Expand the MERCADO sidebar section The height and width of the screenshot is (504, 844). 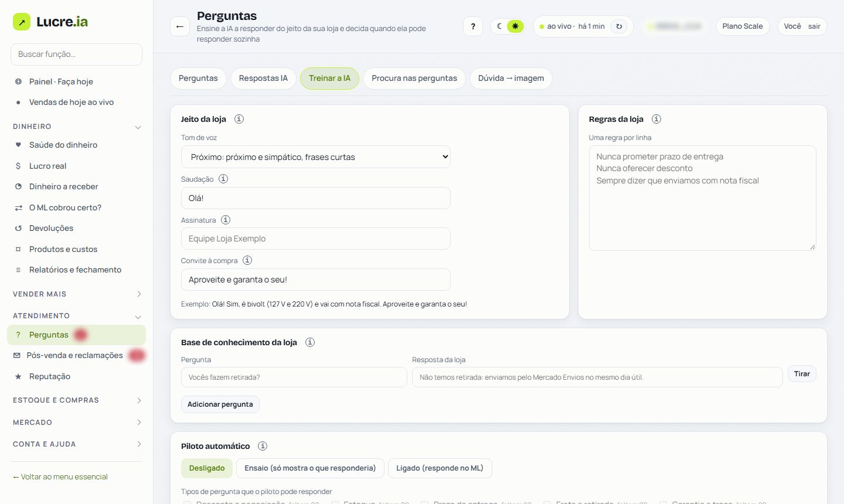(77, 423)
